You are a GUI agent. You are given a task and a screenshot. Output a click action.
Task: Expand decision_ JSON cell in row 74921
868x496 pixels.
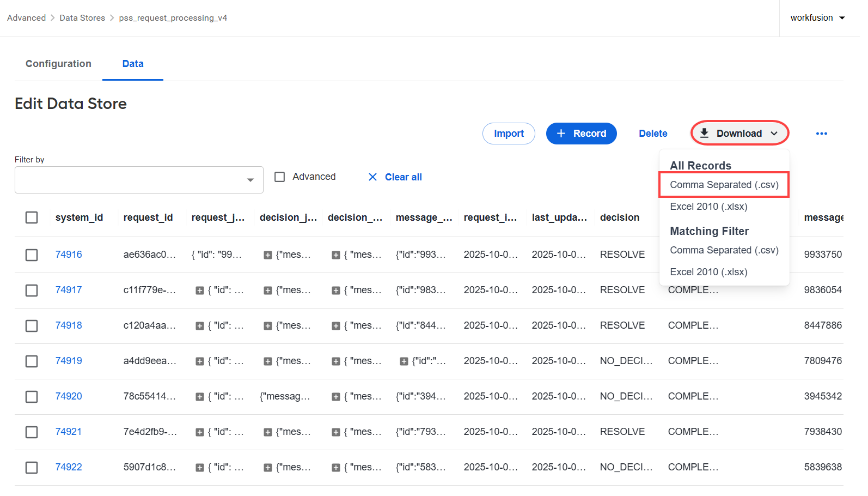pyautogui.click(x=336, y=432)
